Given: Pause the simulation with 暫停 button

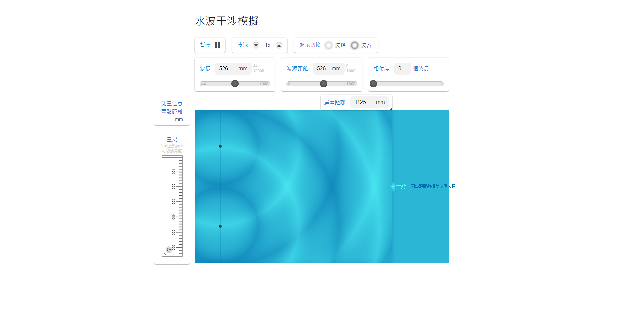Looking at the screenshot, I should 210,45.
